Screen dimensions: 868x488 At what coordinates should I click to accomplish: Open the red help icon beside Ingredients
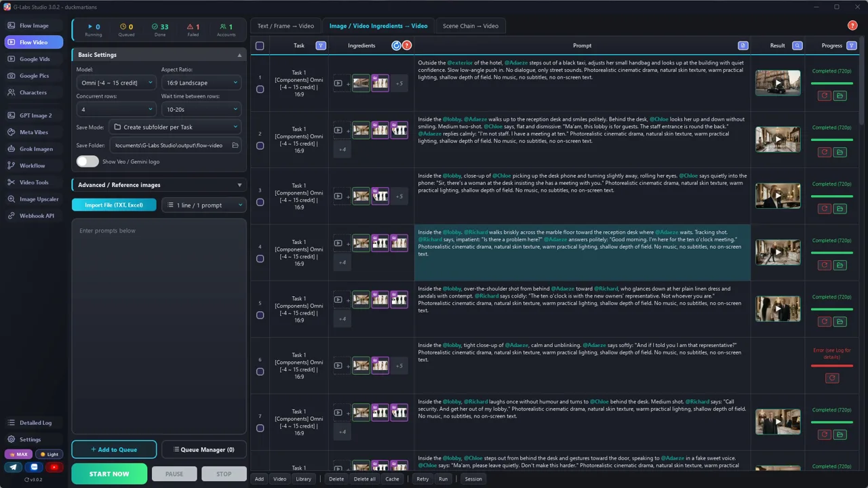pyautogui.click(x=407, y=45)
